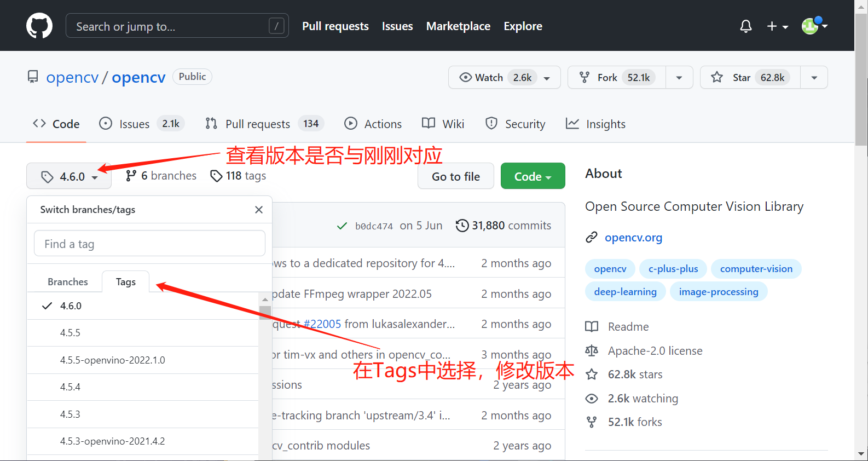Select the checked 4.6.0 tag

point(143,306)
